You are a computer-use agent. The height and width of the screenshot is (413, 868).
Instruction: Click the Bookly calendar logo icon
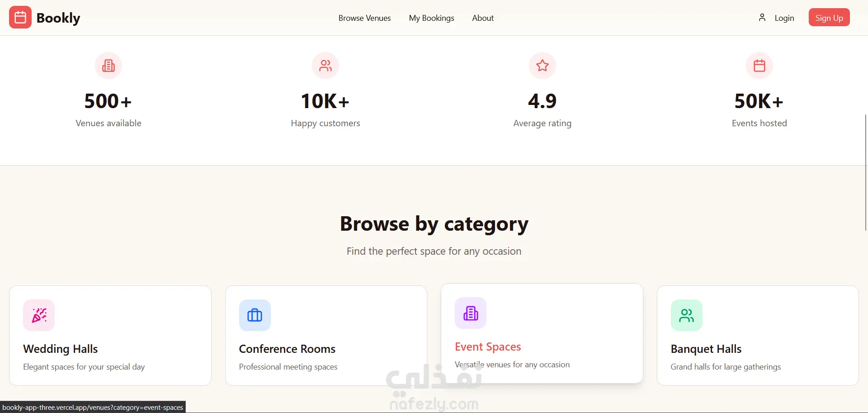pyautogui.click(x=20, y=18)
